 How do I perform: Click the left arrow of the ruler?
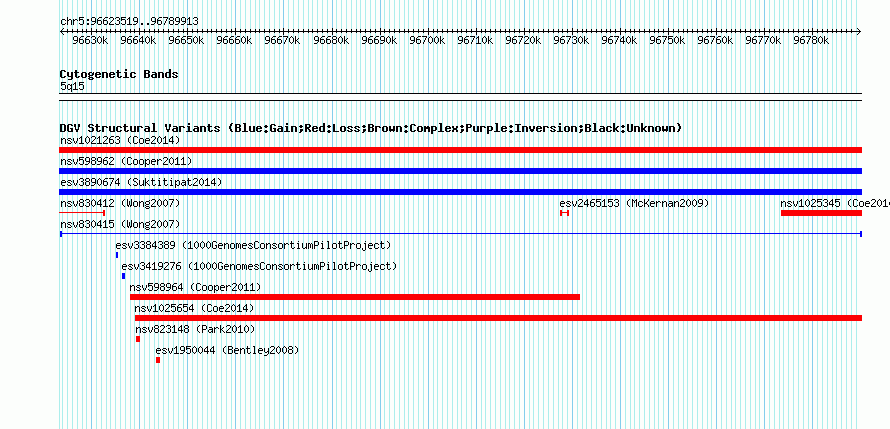[62, 32]
